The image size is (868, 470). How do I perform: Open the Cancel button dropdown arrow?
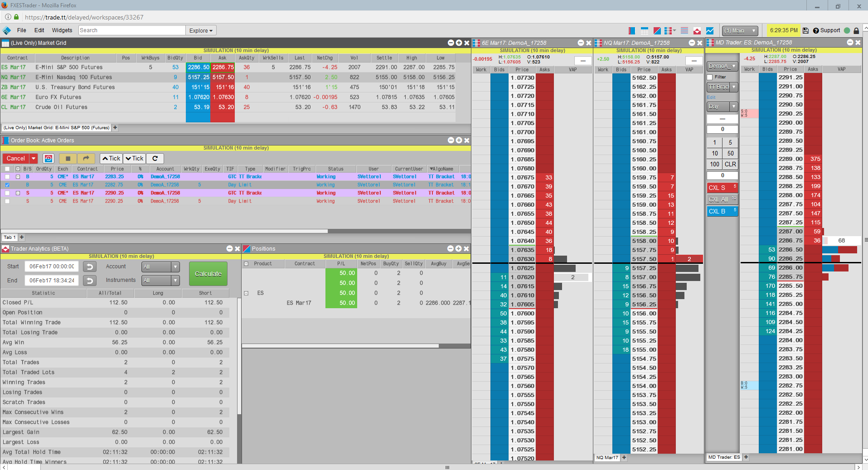click(34, 159)
